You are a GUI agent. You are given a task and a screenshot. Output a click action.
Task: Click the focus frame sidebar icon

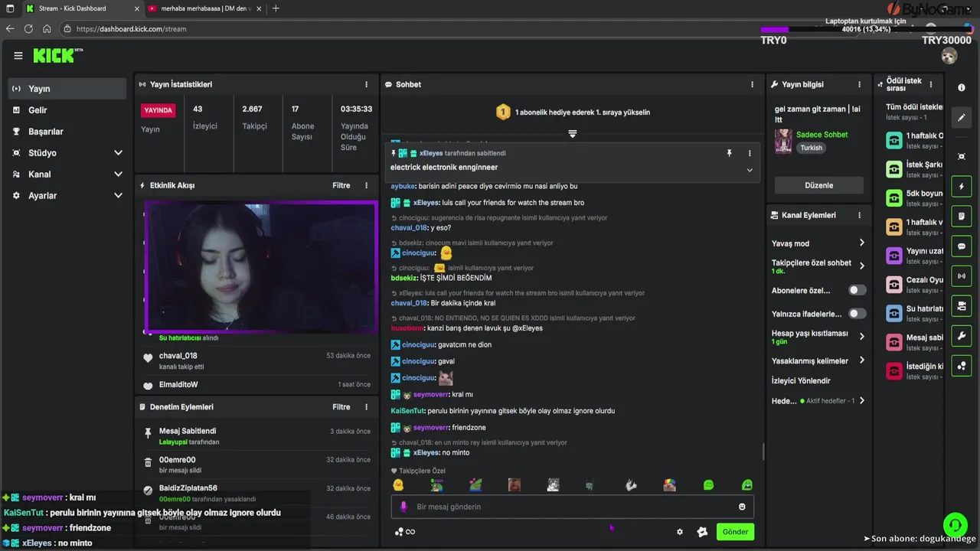[962, 156]
